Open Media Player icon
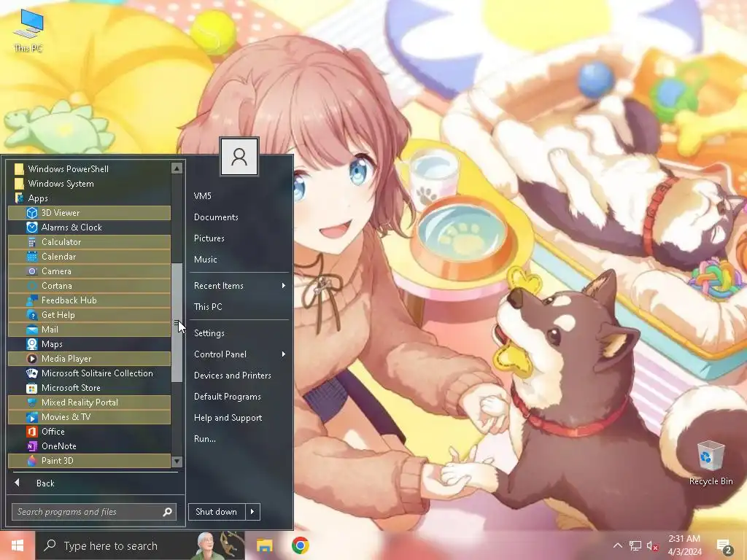 (x=32, y=359)
